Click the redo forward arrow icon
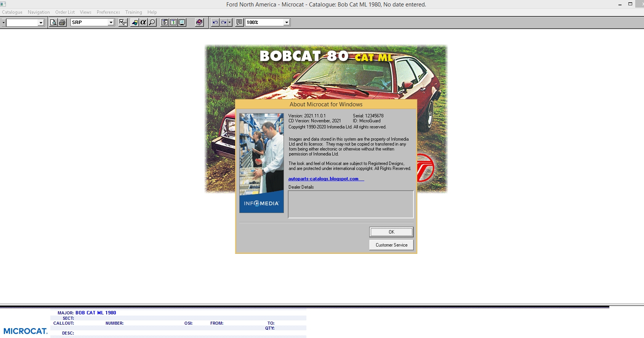644x338 pixels. click(224, 22)
